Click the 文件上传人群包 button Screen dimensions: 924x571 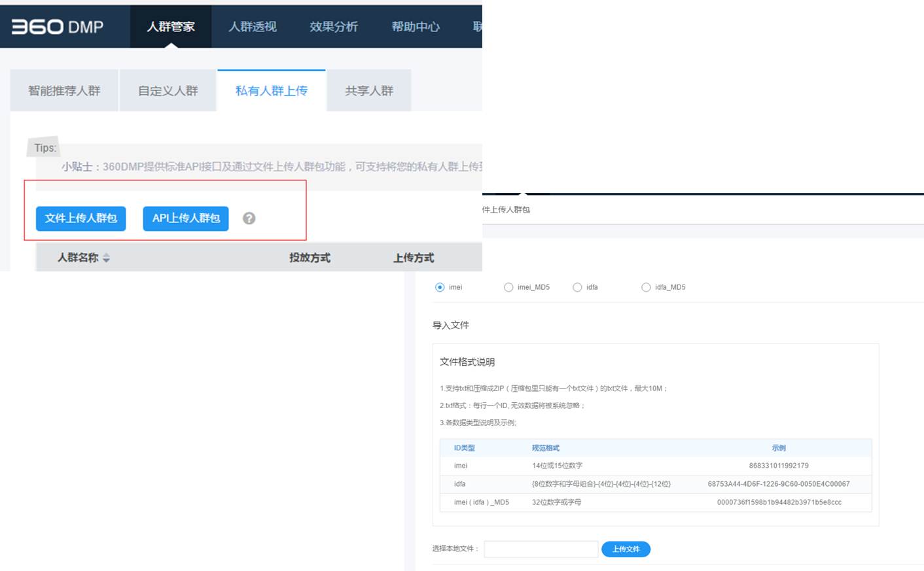point(80,218)
